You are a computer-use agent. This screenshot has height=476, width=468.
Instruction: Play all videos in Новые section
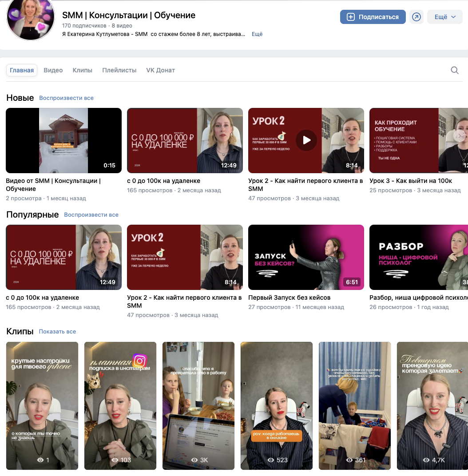(x=66, y=98)
